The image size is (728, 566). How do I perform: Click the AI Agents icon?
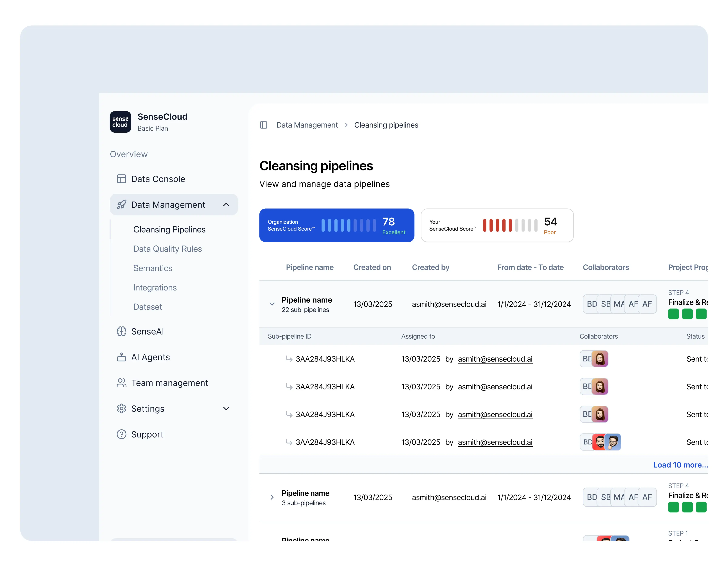pos(122,357)
